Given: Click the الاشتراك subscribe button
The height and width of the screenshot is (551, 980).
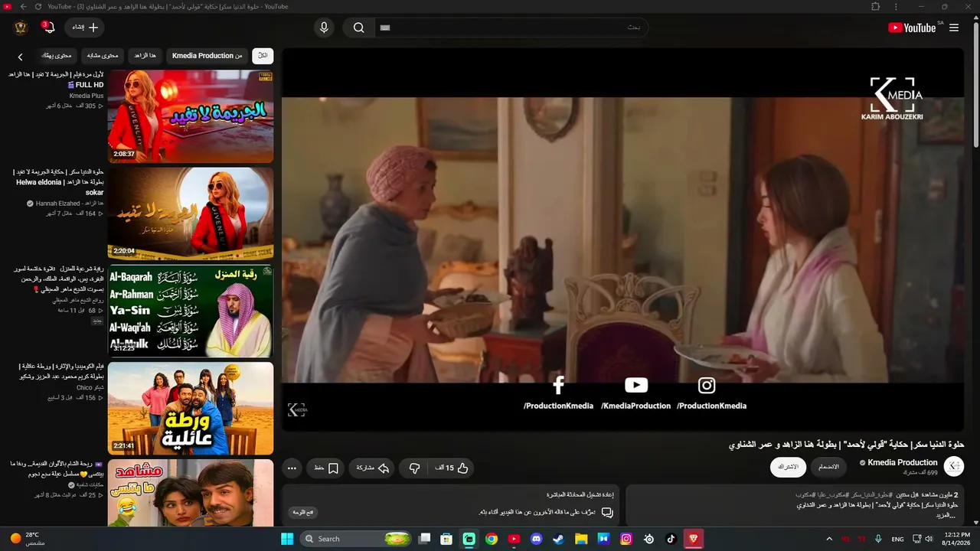Looking at the screenshot, I should point(788,467).
